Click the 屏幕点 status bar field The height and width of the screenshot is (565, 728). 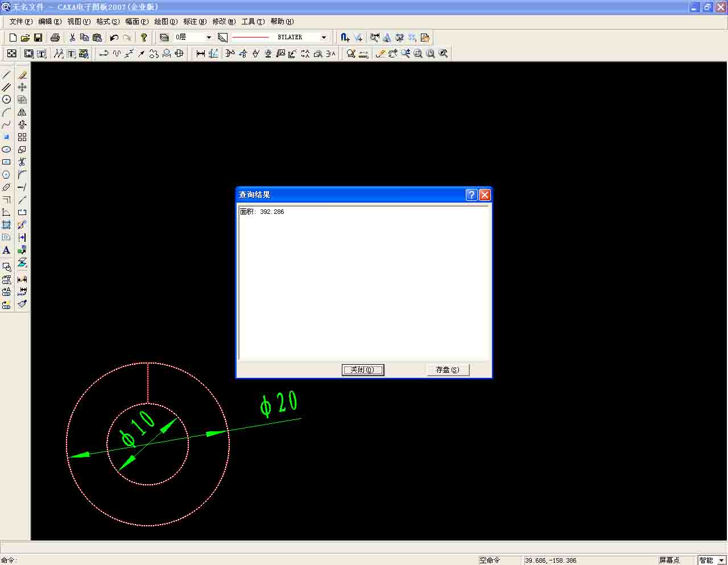tap(676, 560)
